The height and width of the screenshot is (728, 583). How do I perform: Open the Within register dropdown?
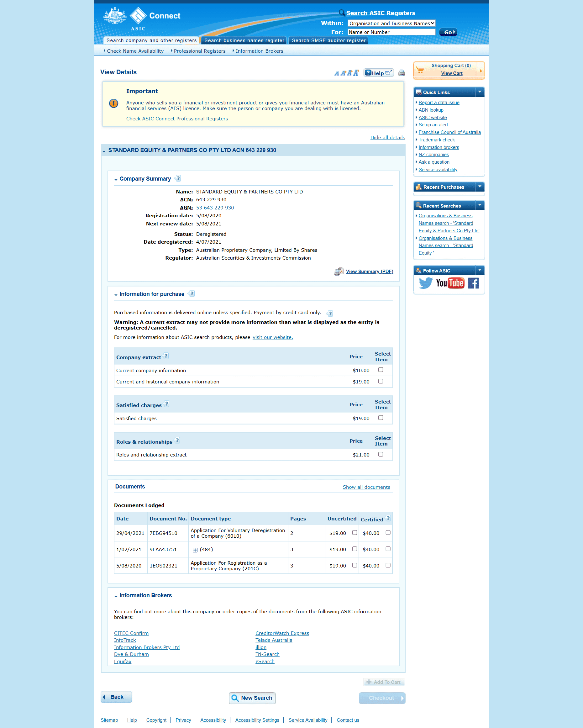click(391, 23)
